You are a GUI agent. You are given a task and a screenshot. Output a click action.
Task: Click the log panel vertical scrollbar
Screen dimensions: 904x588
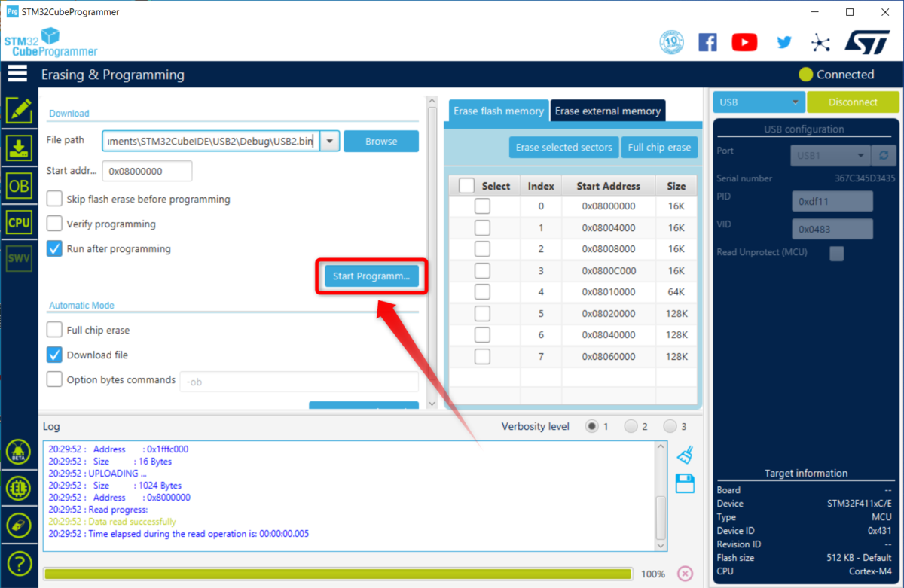click(x=661, y=497)
